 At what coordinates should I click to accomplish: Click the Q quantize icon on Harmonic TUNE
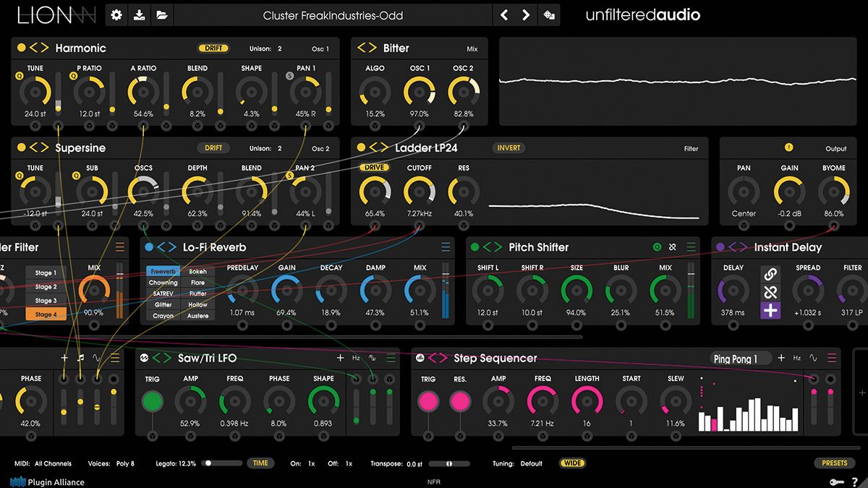20,74
